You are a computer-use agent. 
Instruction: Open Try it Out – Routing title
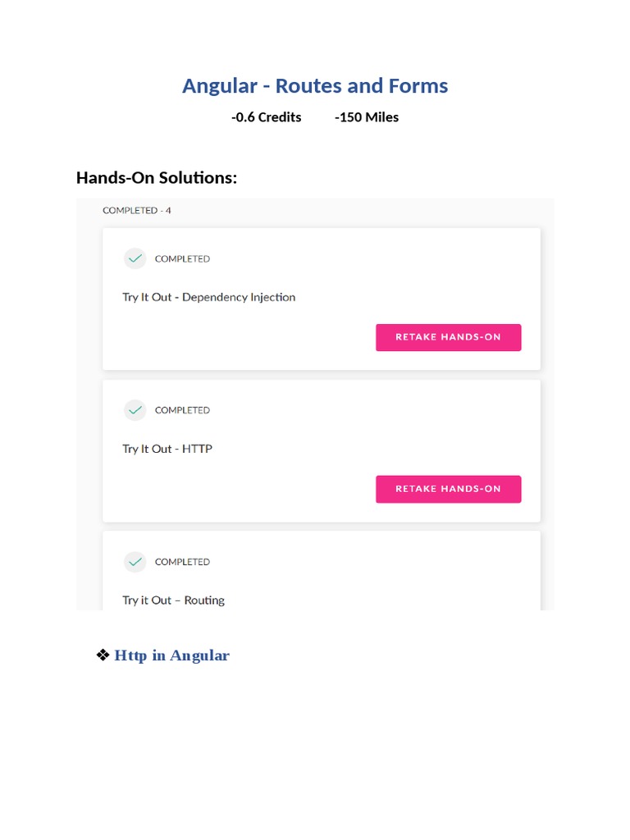[x=173, y=600]
